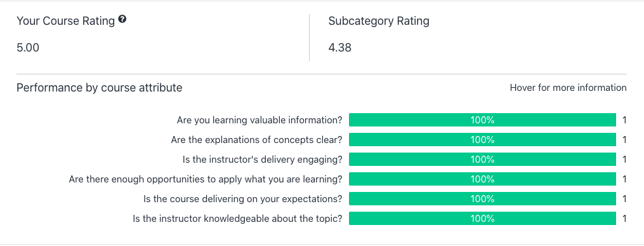Click the help icon beside Your Course Rating
Viewport: 644px width, 246px height.
pyautogui.click(x=122, y=19)
